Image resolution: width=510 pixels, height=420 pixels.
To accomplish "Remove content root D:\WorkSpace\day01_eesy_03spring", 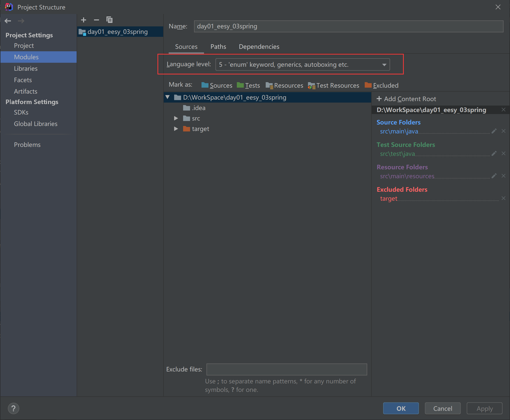I will 504,110.
